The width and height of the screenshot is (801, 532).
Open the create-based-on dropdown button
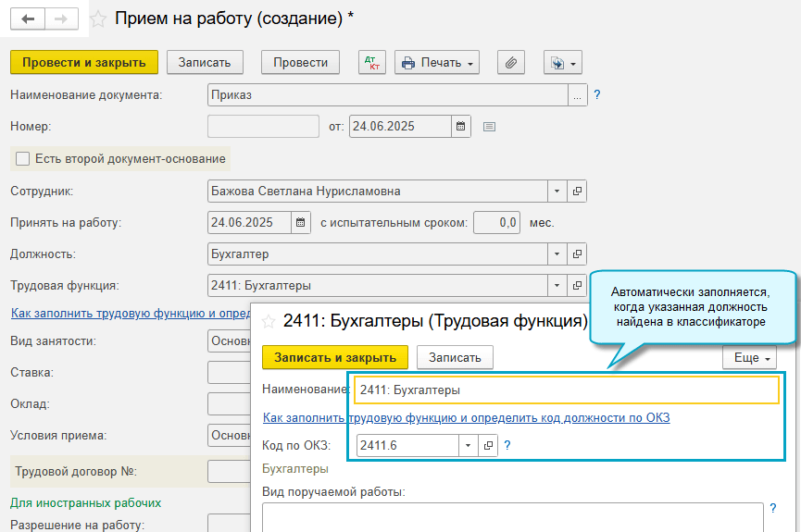coord(562,63)
